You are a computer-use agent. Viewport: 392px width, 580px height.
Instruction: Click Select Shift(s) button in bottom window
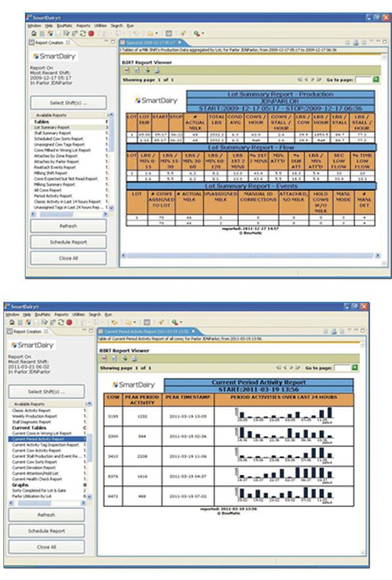[46, 392]
